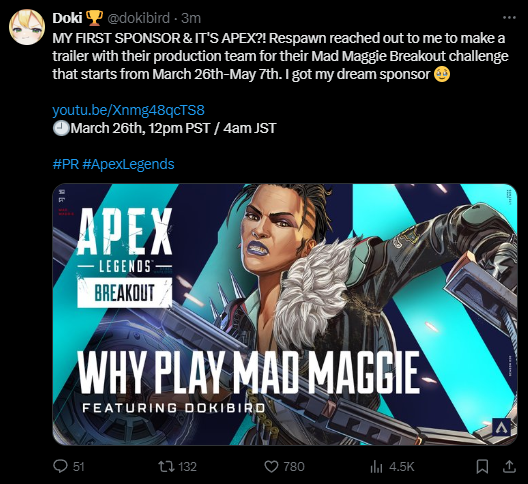Viewport: 528px width, 484px height.
Task: Open the three-dot more options menu
Action: [x=509, y=18]
